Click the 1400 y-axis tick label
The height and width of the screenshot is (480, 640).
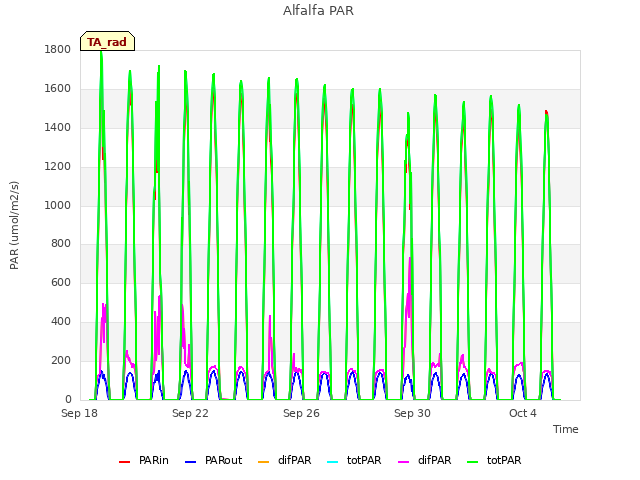coord(58,128)
